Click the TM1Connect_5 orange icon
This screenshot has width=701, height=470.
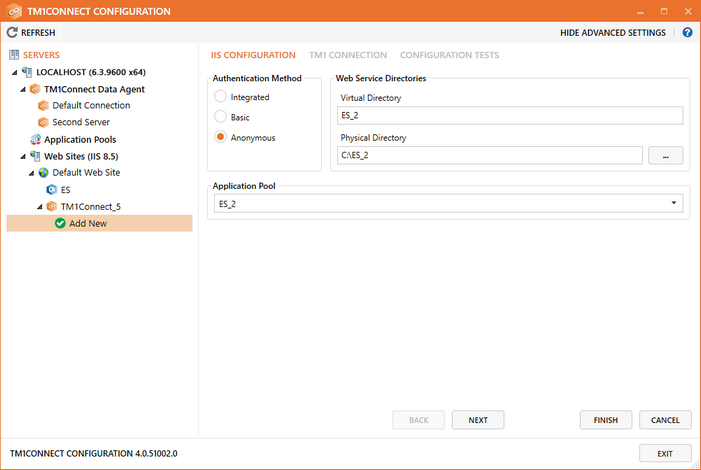coord(52,206)
